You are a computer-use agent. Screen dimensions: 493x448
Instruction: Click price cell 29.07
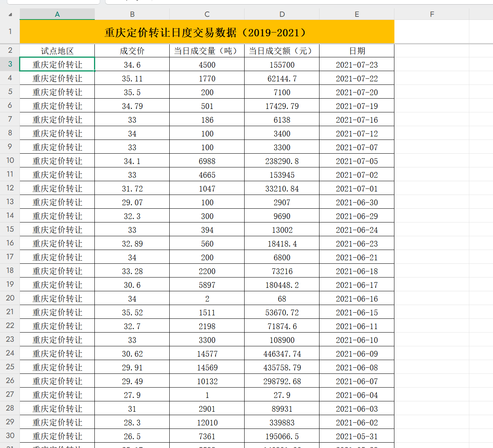tap(132, 202)
